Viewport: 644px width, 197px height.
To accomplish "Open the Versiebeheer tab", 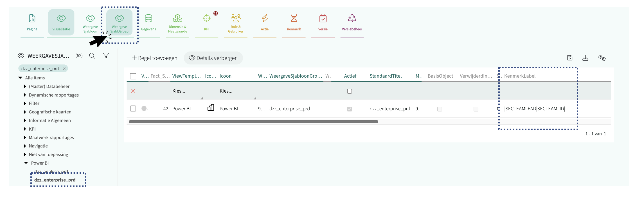I will coord(352,23).
